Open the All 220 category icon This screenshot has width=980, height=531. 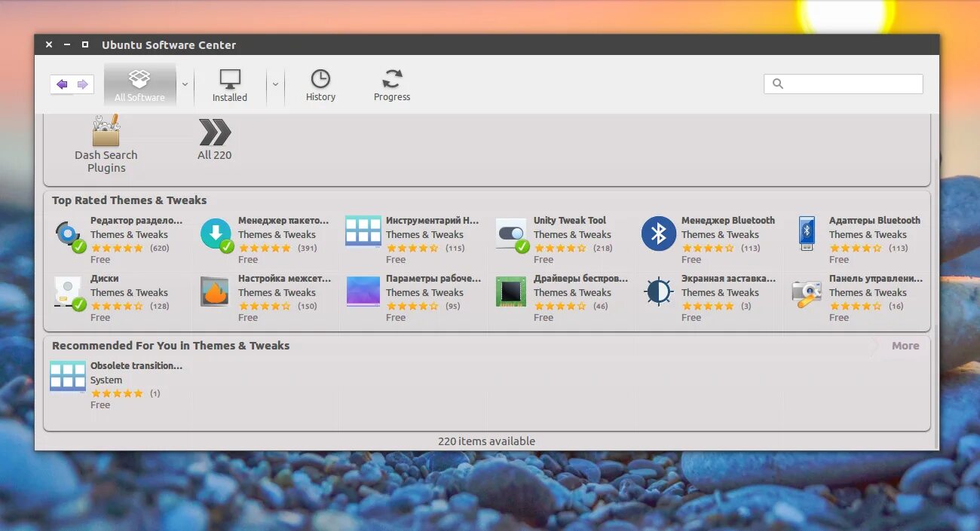click(x=215, y=132)
